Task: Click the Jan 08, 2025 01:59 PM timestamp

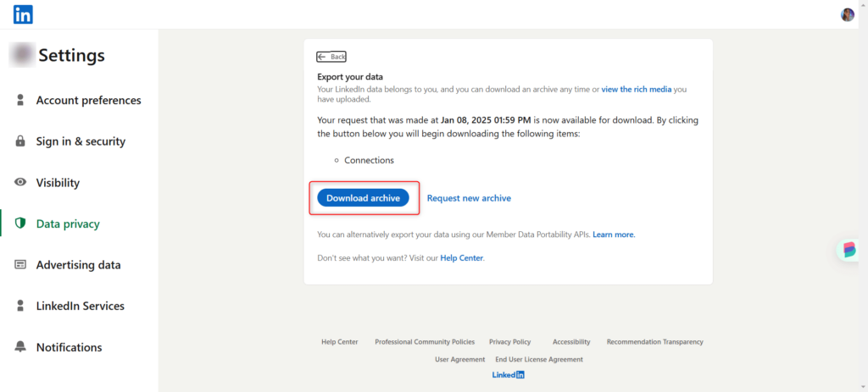Action: coord(486,119)
